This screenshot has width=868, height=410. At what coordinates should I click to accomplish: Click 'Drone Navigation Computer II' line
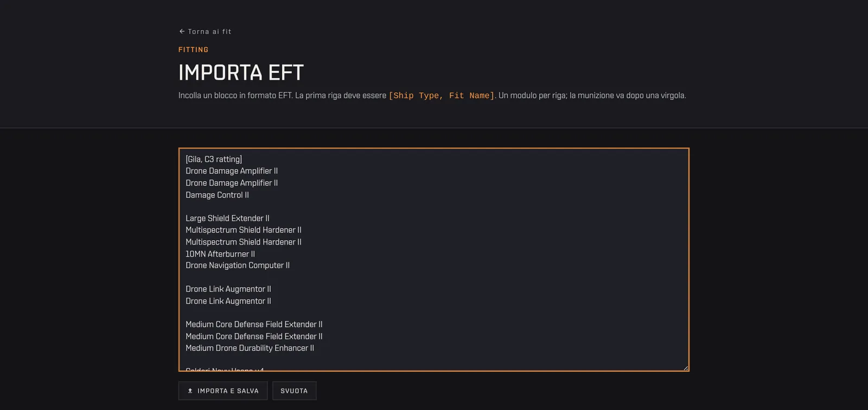pos(238,265)
